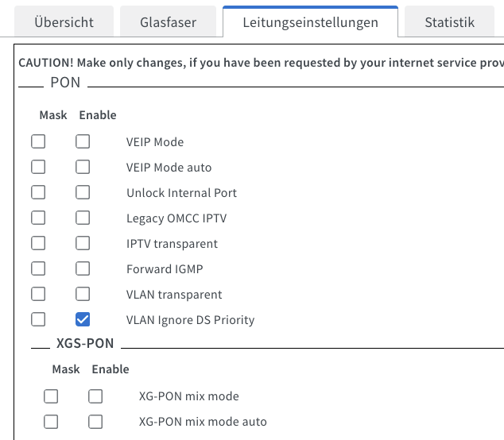The image size is (504, 440).
Task: Enable XG-PON mix mode auto
Action: pos(95,422)
